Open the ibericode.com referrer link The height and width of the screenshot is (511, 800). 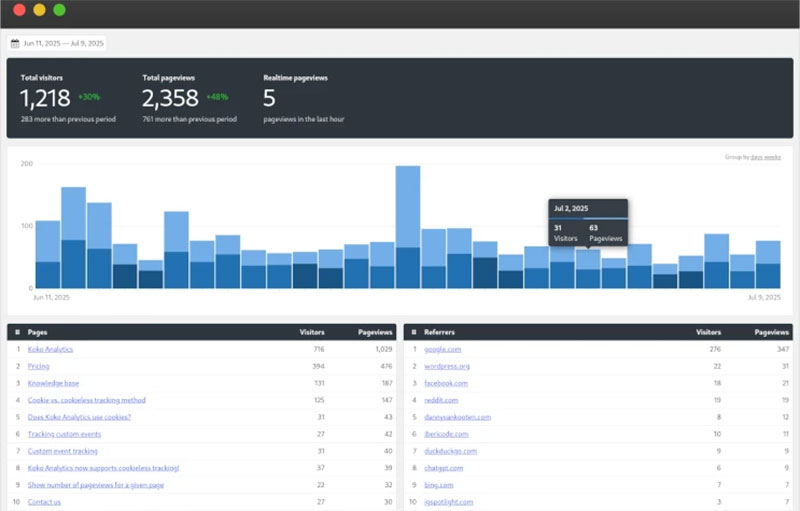pyautogui.click(x=446, y=434)
